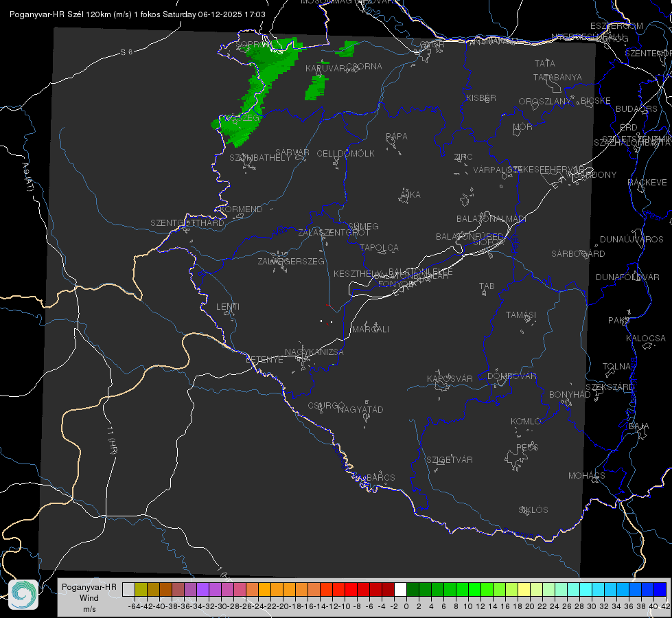This screenshot has height=618, width=672.
Task: Click the MARCALI city label
Action: point(371,330)
